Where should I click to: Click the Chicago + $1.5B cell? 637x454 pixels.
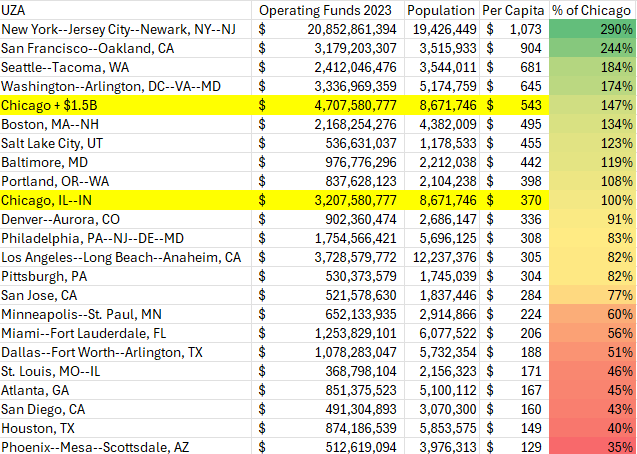[x=126, y=105]
